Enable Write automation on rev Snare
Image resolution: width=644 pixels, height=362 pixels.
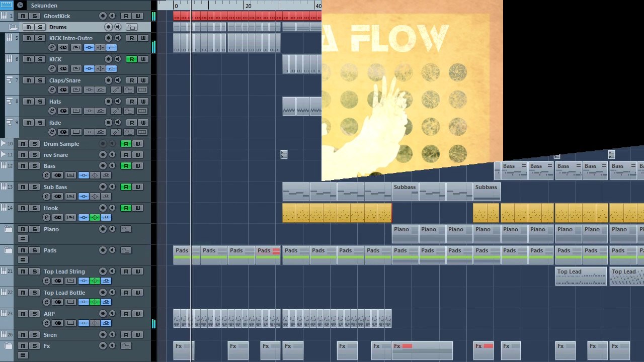click(x=138, y=155)
